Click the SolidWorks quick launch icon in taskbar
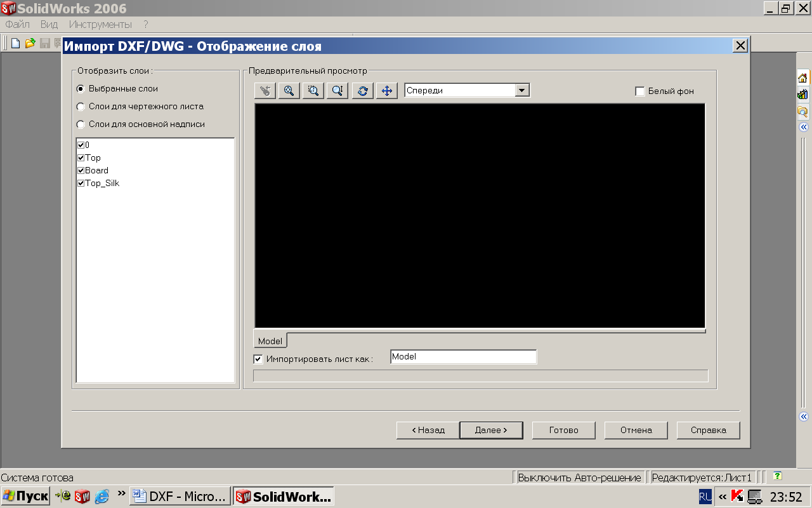The image size is (812, 508). coord(82,497)
